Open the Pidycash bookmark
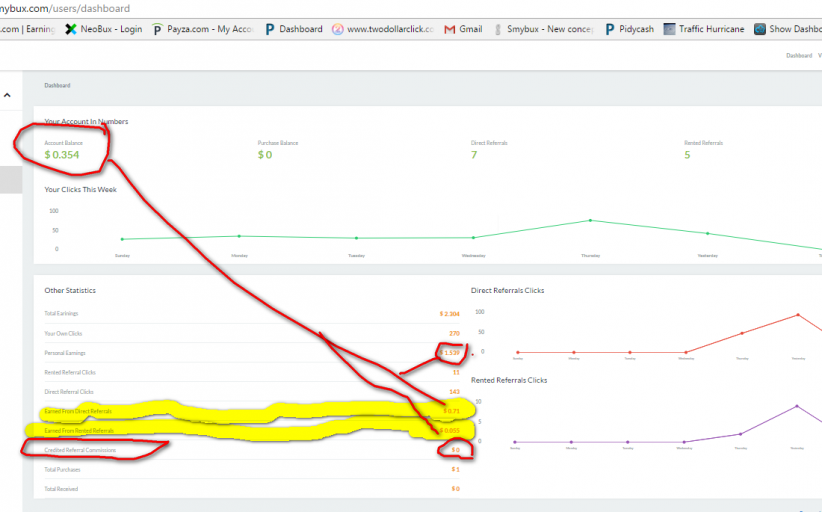The width and height of the screenshot is (822, 512). tap(628, 29)
